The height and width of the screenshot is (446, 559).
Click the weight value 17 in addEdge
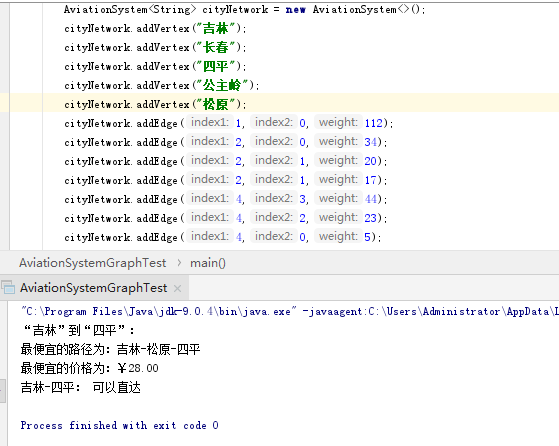[370, 180]
